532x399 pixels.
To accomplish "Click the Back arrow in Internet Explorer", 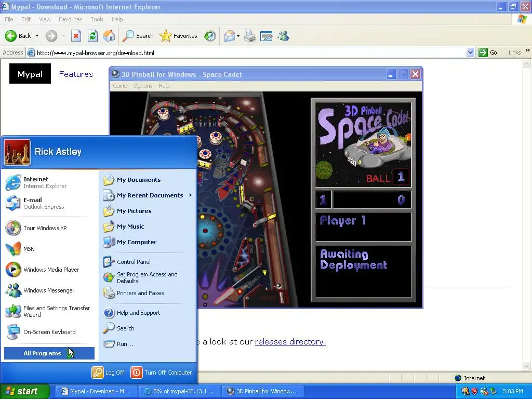I will 11,36.
